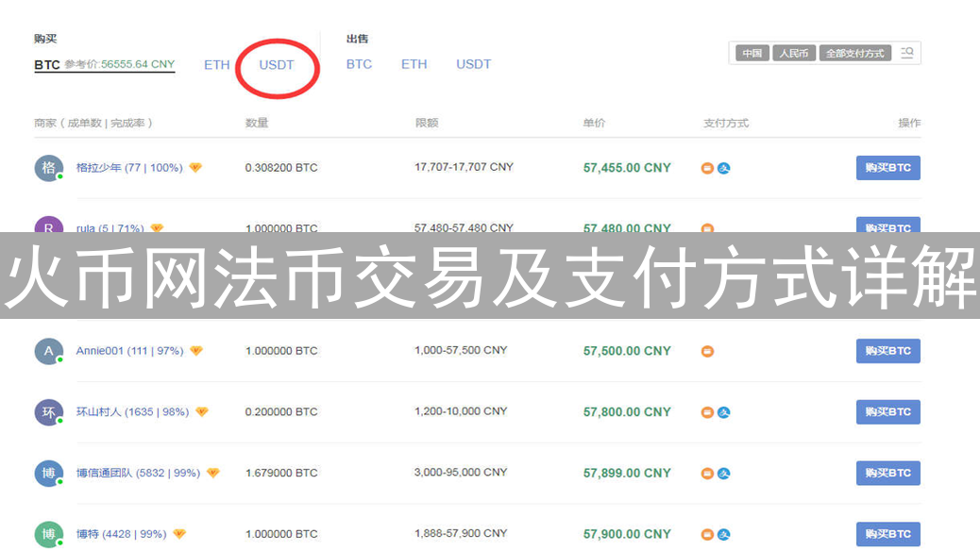Switch to the USDT tab under 出售
The height and width of the screenshot is (551, 980).
(x=473, y=64)
